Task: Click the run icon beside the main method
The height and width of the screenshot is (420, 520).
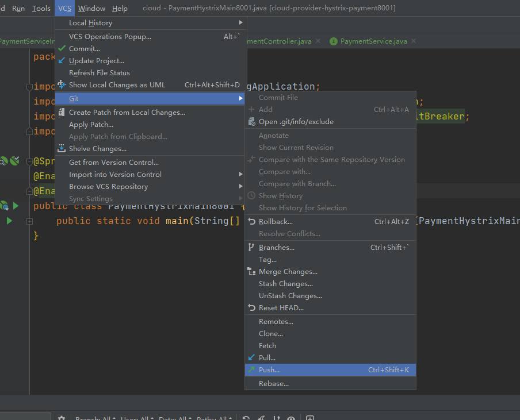Action: [x=9, y=221]
